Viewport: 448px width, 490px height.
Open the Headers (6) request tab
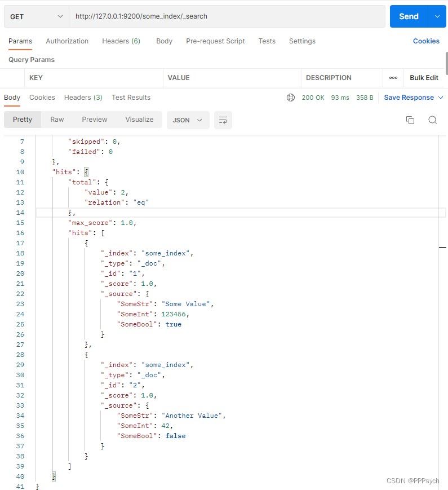pyautogui.click(x=121, y=41)
